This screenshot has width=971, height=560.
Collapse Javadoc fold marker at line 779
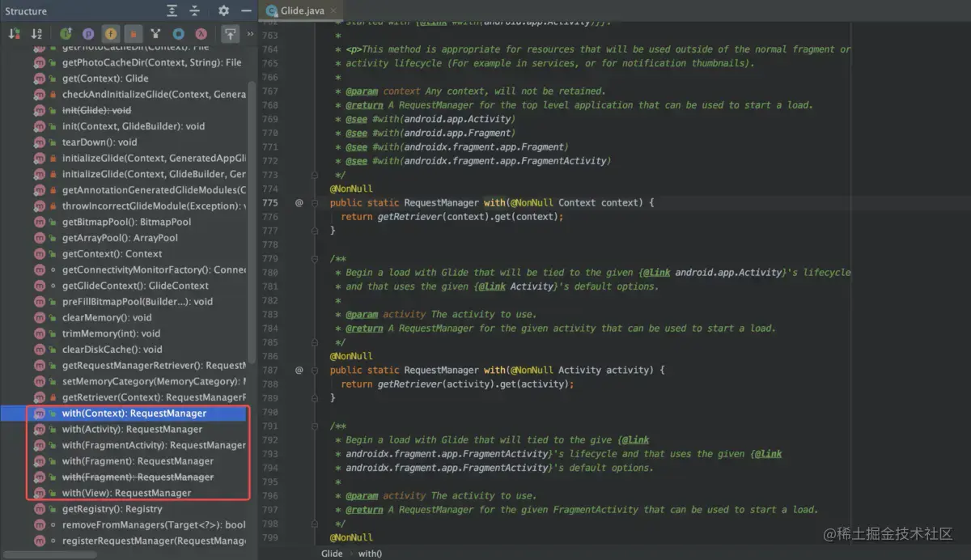[x=316, y=258]
